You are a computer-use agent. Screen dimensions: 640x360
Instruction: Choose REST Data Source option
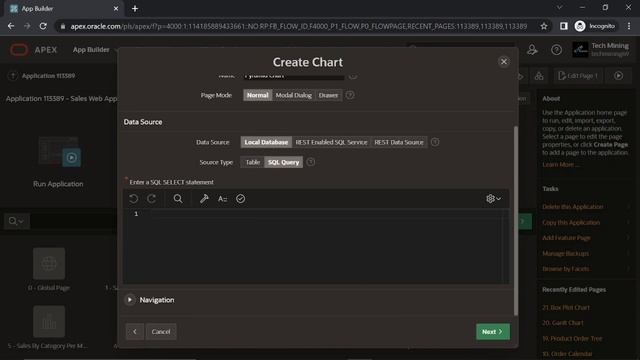pyautogui.click(x=399, y=142)
